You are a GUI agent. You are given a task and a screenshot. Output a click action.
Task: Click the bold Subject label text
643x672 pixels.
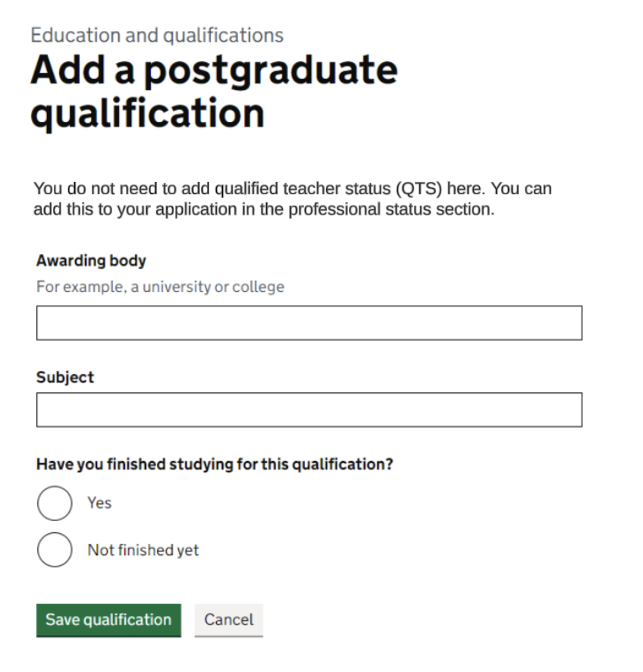[65, 377]
